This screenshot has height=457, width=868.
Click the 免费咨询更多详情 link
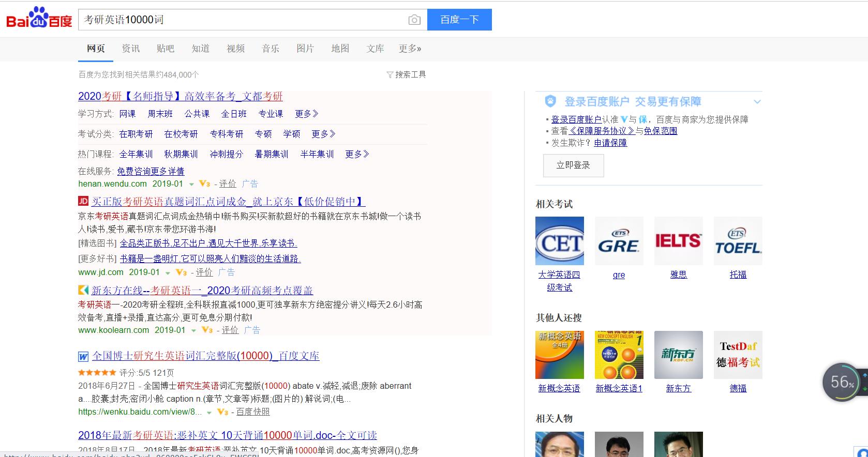click(151, 171)
